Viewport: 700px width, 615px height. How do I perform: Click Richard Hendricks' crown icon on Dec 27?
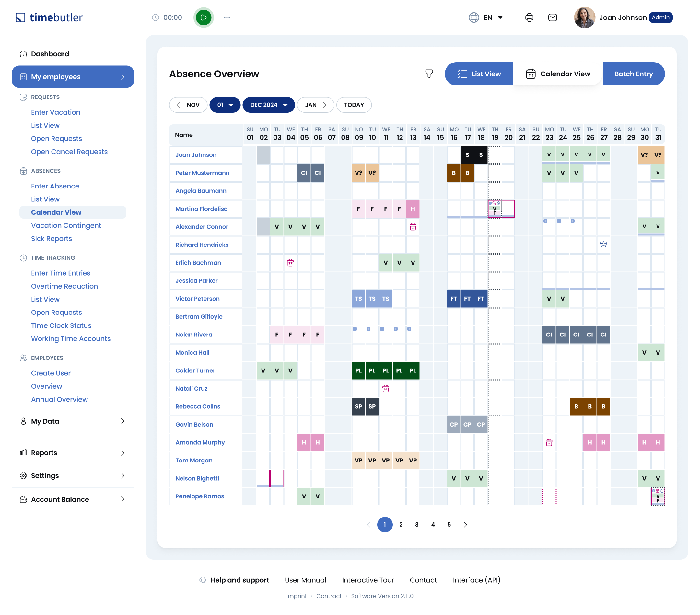tap(603, 245)
